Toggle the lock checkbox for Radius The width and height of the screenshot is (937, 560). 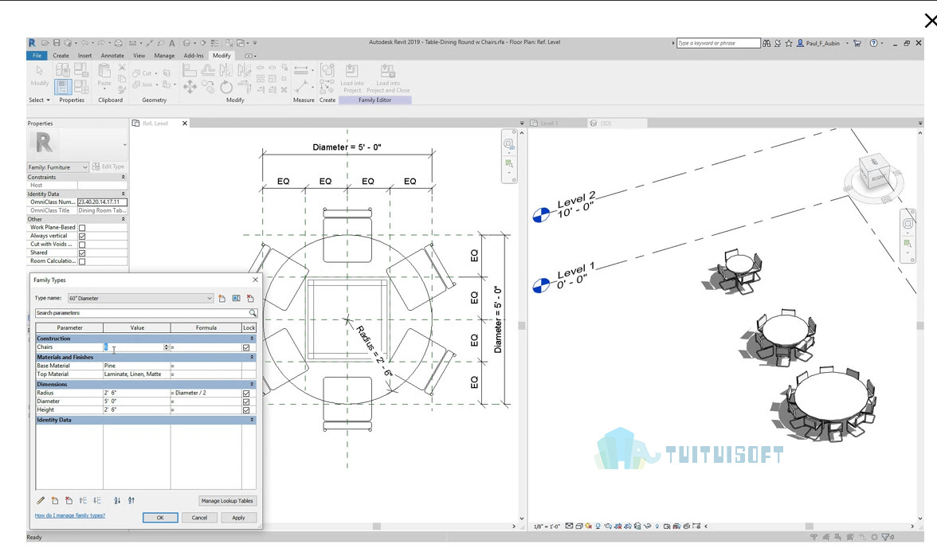[246, 394]
